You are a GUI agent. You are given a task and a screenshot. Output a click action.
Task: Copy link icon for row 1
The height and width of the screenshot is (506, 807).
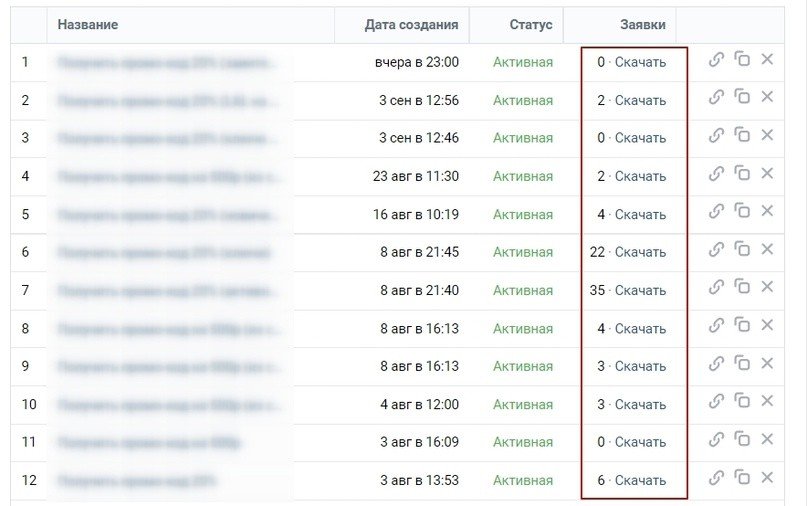coord(716,60)
